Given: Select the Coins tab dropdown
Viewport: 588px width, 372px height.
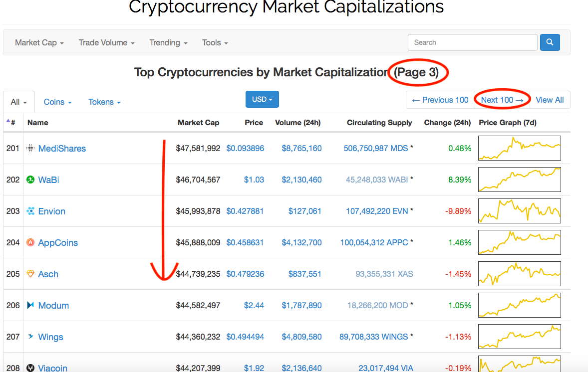Looking at the screenshot, I should pyautogui.click(x=58, y=102).
